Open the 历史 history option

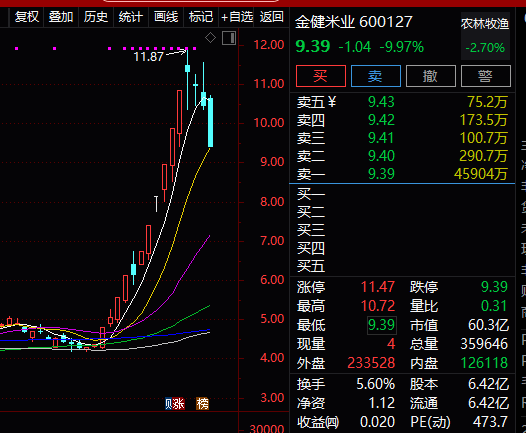coord(96,17)
